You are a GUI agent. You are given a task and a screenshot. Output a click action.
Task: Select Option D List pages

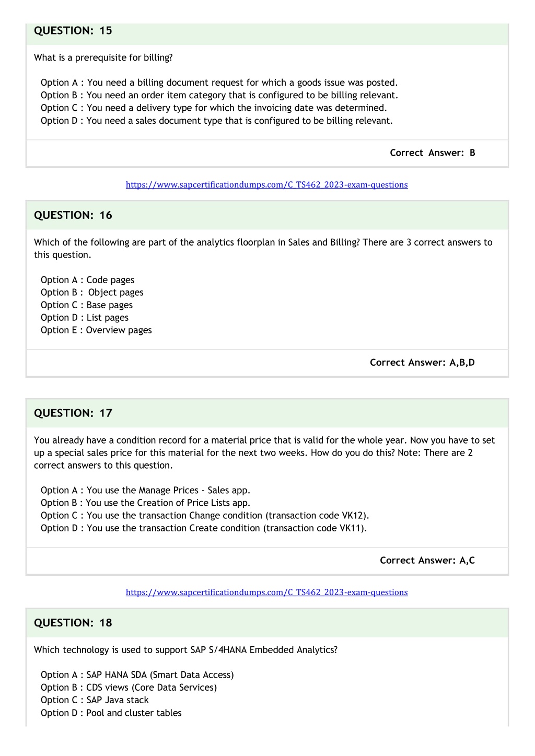click(85, 318)
